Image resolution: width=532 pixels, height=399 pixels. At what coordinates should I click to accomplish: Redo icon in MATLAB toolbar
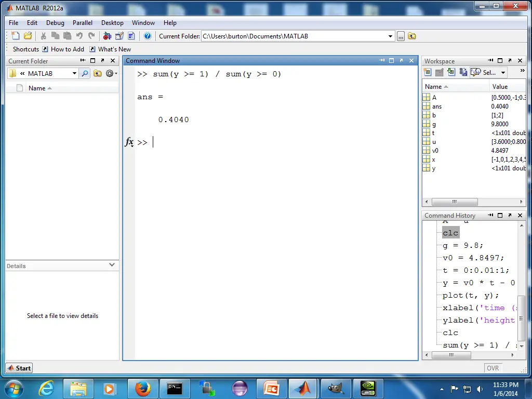click(91, 36)
